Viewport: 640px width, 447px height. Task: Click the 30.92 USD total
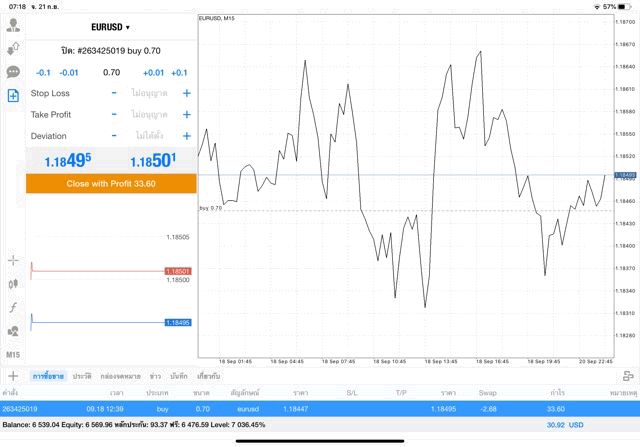tap(565, 425)
